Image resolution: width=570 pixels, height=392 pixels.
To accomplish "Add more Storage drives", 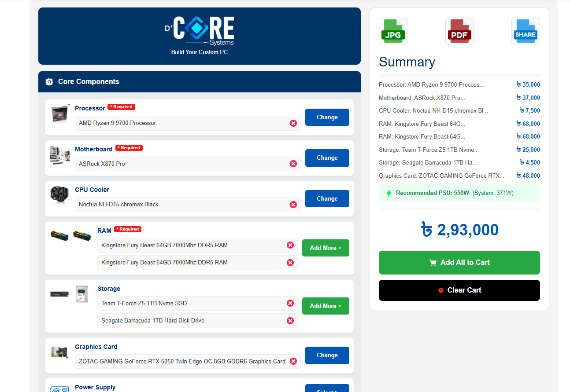I will pyautogui.click(x=326, y=306).
